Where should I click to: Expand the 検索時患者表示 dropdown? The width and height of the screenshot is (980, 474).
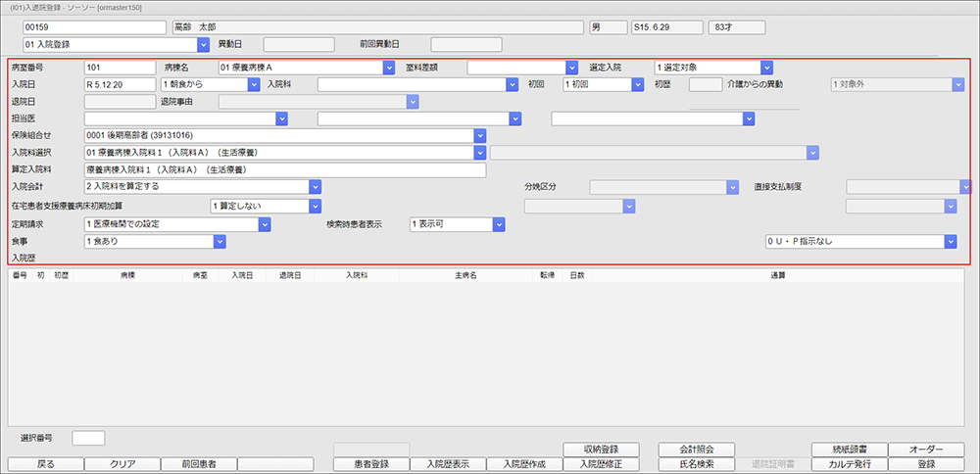click(499, 224)
